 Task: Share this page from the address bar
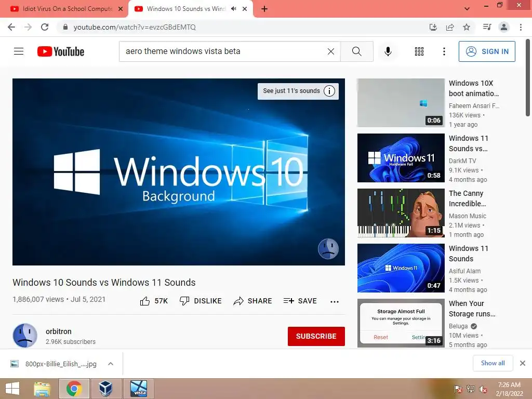[450, 27]
